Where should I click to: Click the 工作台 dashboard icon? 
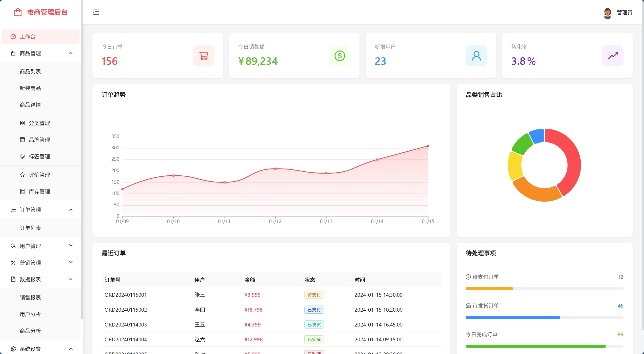pyautogui.click(x=13, y=37)
